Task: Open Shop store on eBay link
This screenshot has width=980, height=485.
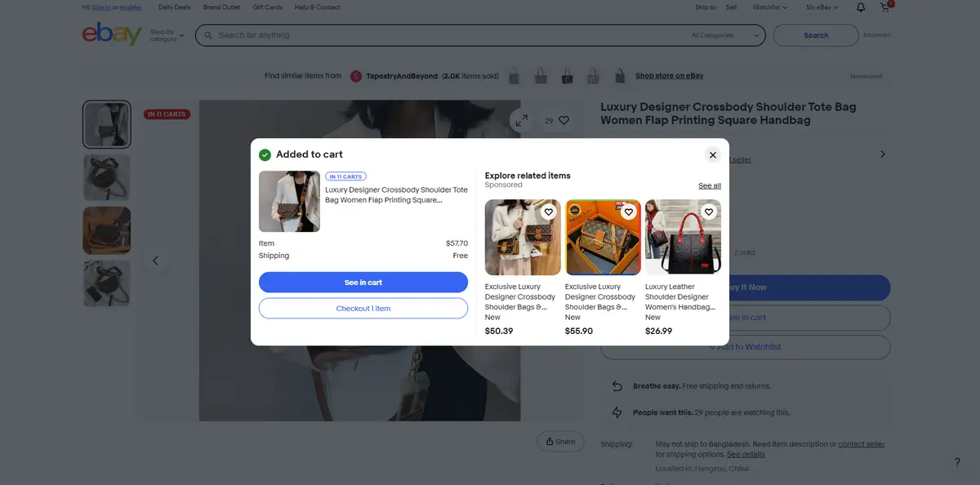Action: tap(669, 76)
